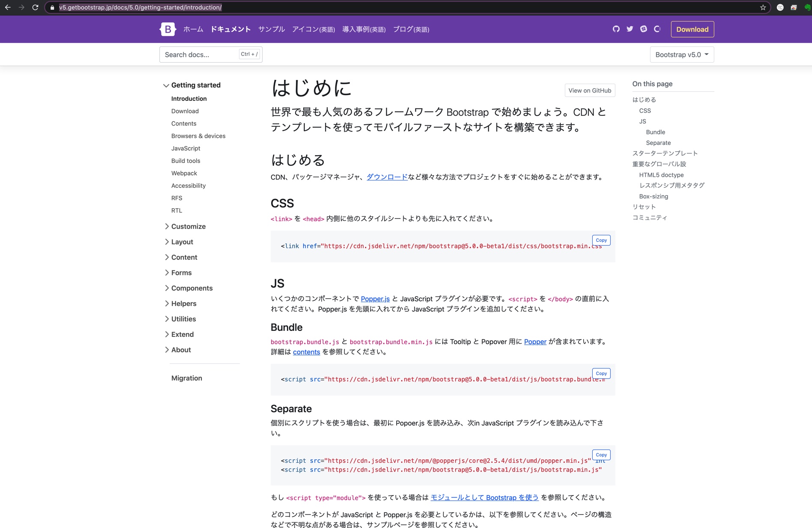Open Webpack in sidebar
812x528 pixels.
[x=184, y=173]
